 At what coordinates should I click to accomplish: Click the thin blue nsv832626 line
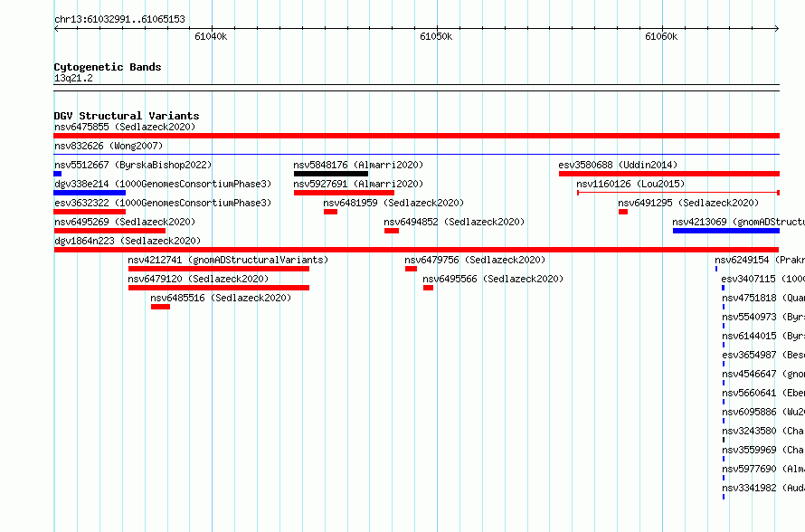[416, 154]
